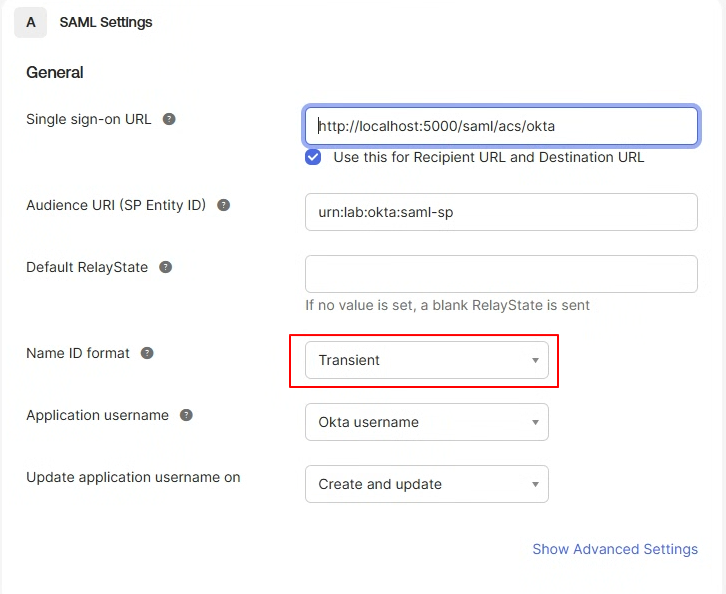Focus the Single sign-on URL input field
This screenshot has height=594, width=726.
pyautogui.click(x=501, y=126)
